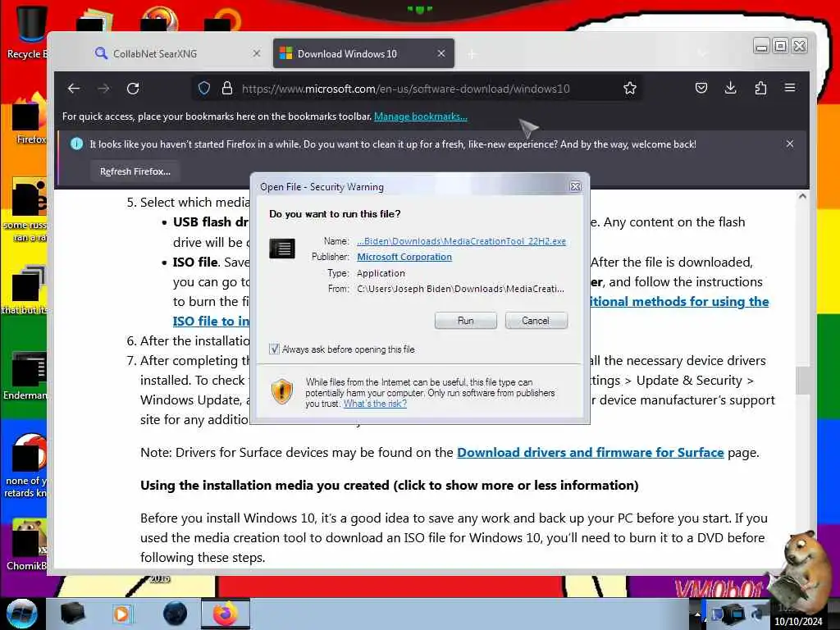This screenshot has width=840, height=630.
Task: Open link ending 'itional methods for using the'
Action: [679, 302]
